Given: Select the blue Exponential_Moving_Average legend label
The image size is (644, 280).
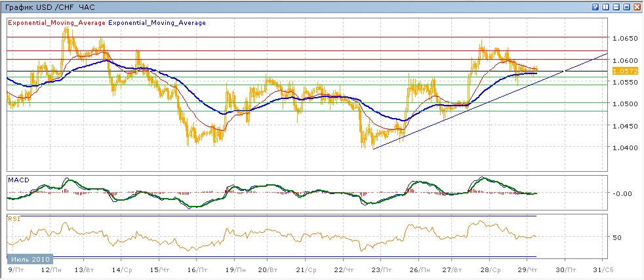Looking at the screenshot, I should 157,23.
